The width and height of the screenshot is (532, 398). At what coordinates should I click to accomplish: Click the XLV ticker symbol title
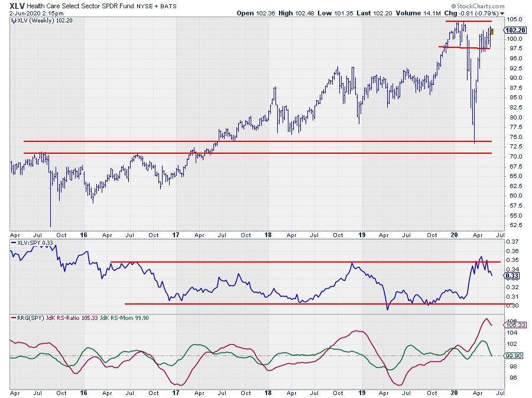click(17, 5)
